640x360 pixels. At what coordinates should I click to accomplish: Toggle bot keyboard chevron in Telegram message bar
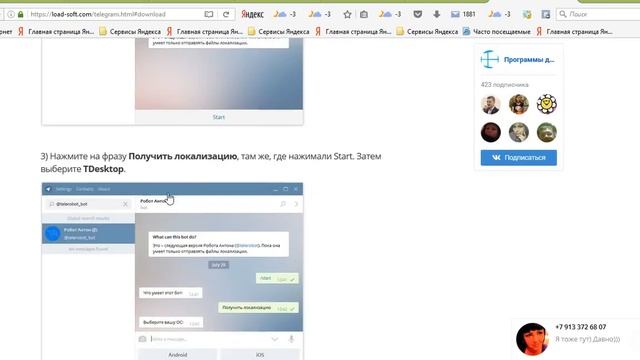tap(275, 339)
